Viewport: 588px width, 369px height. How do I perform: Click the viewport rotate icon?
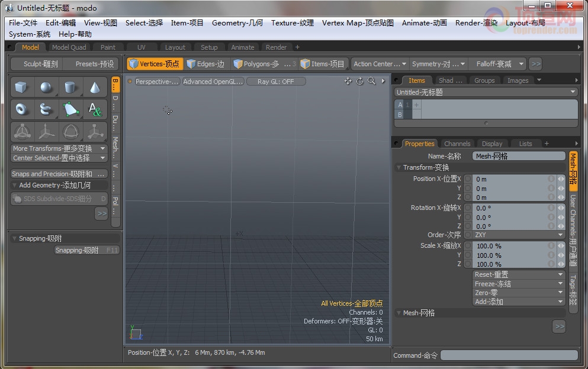click(359, 81)
